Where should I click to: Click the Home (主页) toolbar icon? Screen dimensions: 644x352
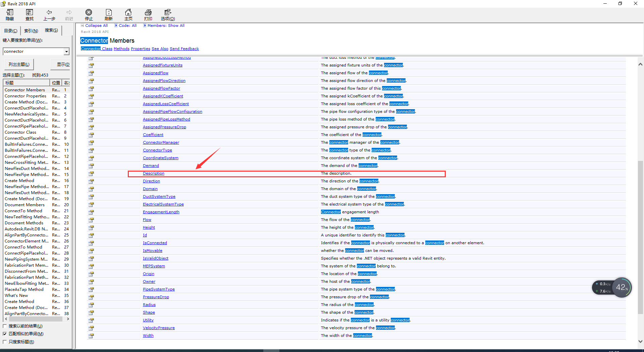pyautogui.click(x=128, y=15)
